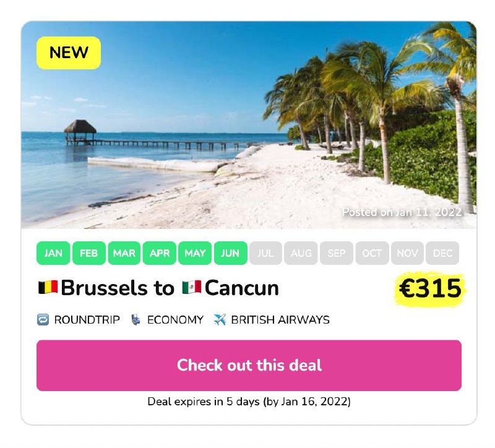Click the highlighted €315 price
Screen dimensions: 495x448
tap(430, 288)
